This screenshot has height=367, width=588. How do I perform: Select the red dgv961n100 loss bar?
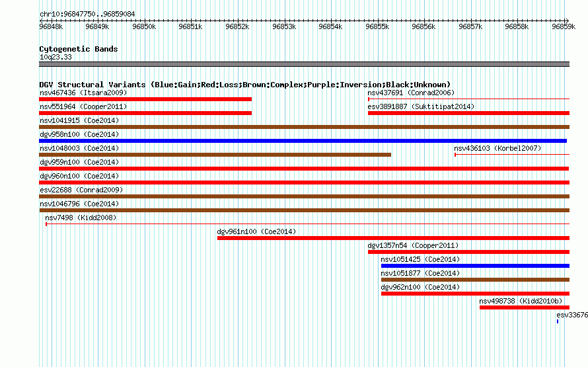[x=393, y=238]
